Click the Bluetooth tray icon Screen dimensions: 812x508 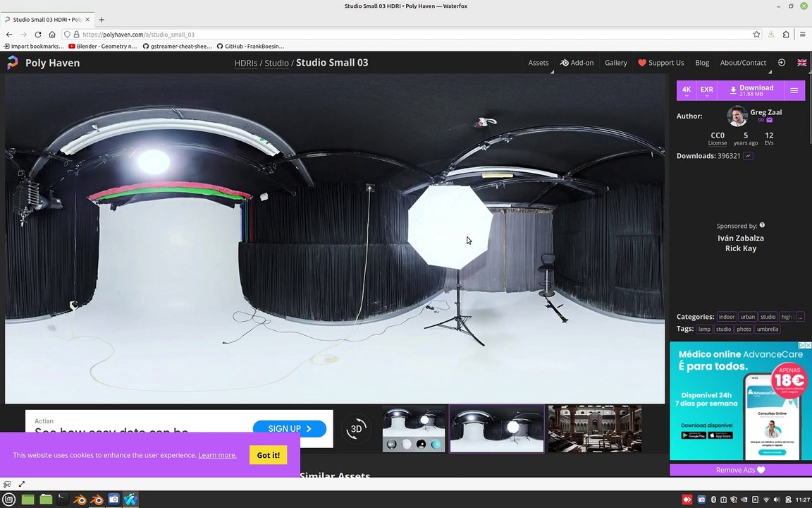(x=713, y=500)
